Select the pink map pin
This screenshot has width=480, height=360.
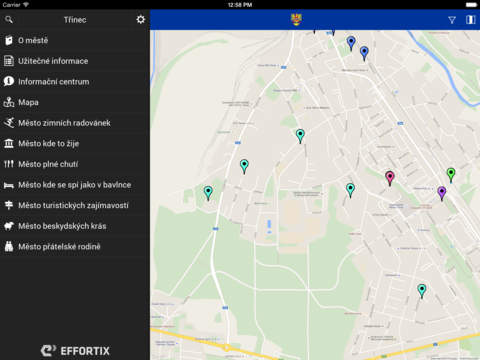tap(390, 178)
